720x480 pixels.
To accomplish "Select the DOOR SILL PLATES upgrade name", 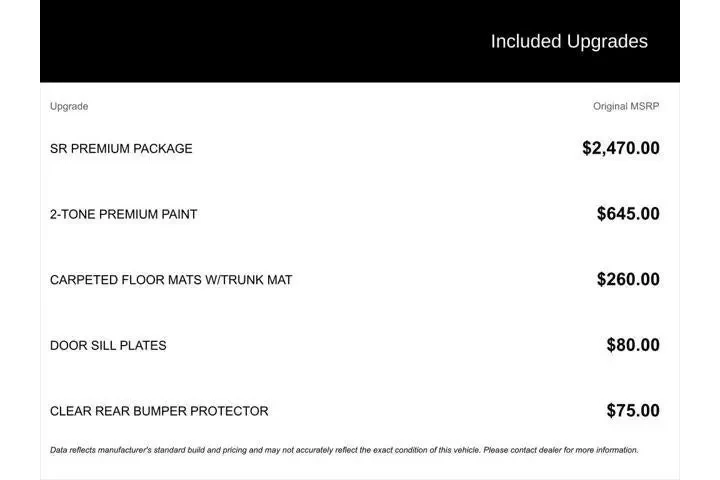I will [108, 346].
